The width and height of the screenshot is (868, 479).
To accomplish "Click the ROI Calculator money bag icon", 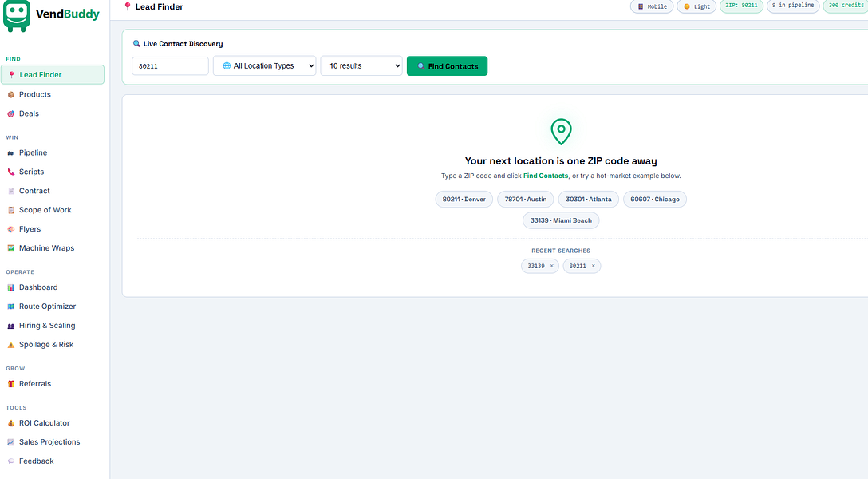I will coord(11,423).
